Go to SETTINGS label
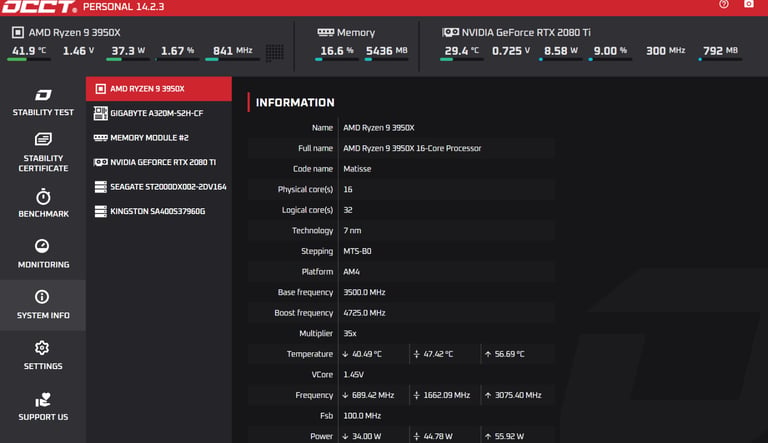 (x=43, y=366)
